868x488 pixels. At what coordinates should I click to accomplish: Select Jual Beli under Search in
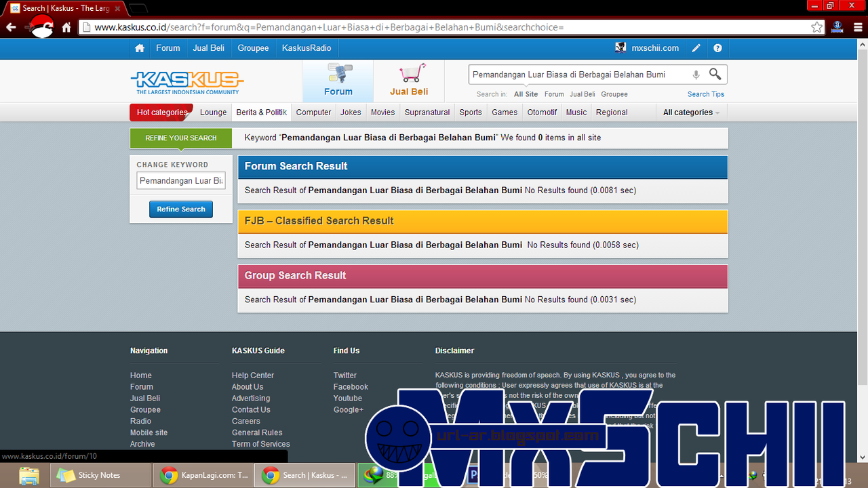pos(583,94)
